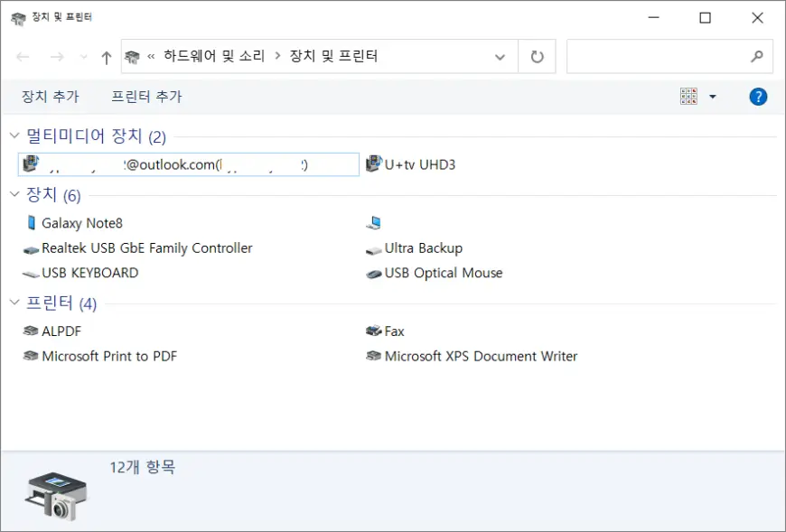Image resolution: width=786 pixels, height=532 pixels.
Task: Collapse the 프린터 group chevron
Action: point(14,303)
